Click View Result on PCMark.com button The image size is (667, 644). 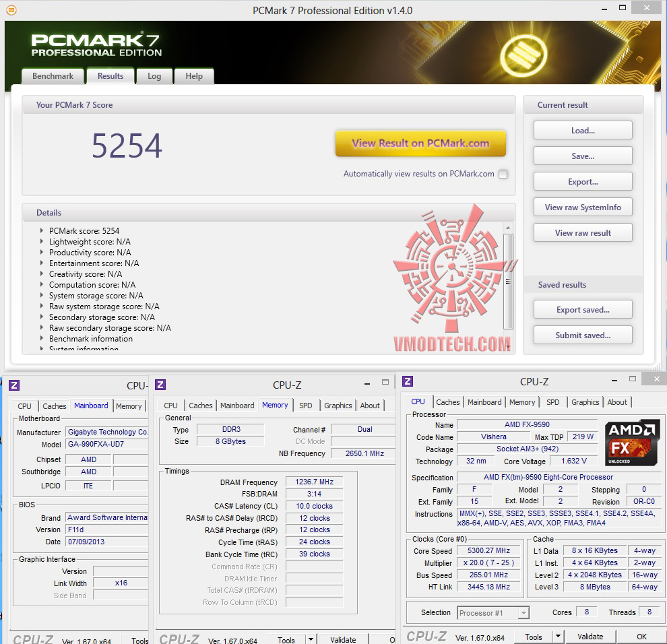point(420,143)
